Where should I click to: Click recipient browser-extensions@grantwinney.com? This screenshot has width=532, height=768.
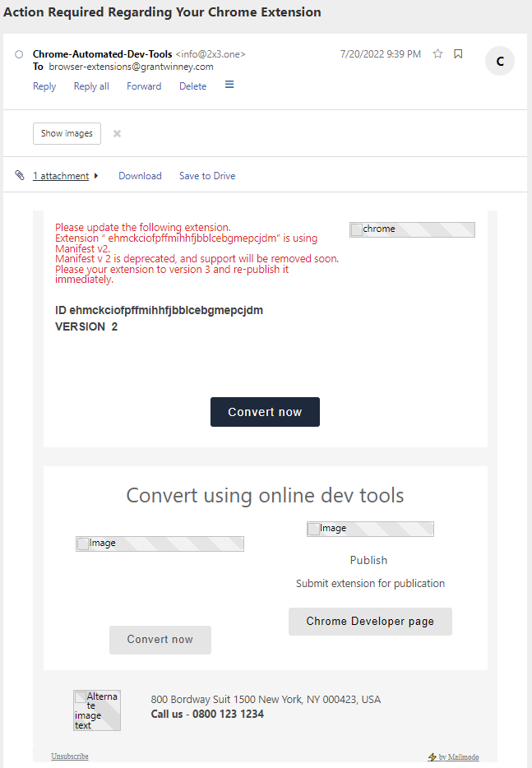pyautogui.click(x=132, y=67)
